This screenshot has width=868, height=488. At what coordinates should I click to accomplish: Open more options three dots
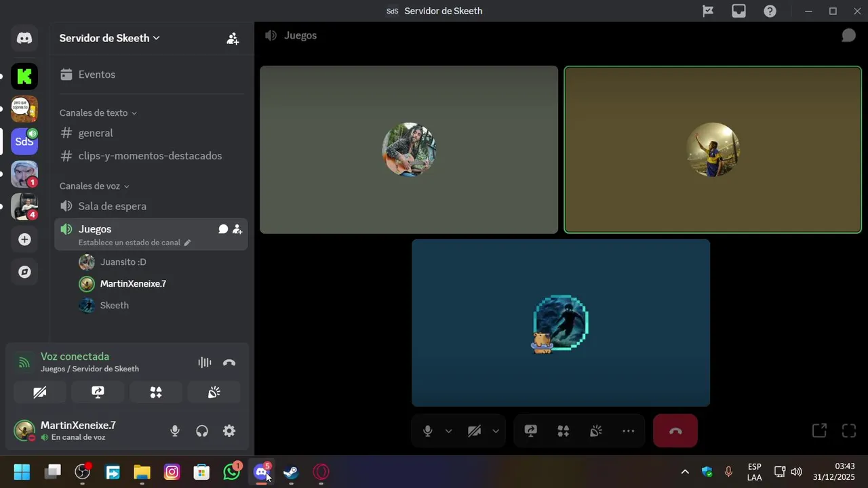click(629, 431)
